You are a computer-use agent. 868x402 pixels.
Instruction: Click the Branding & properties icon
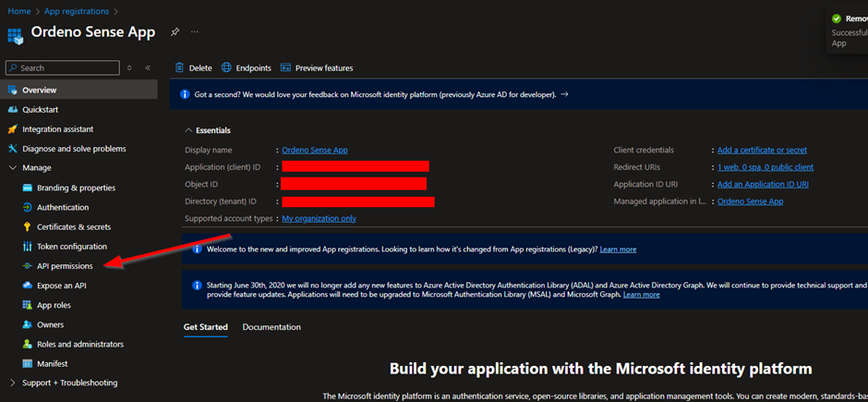click(27, 188)
